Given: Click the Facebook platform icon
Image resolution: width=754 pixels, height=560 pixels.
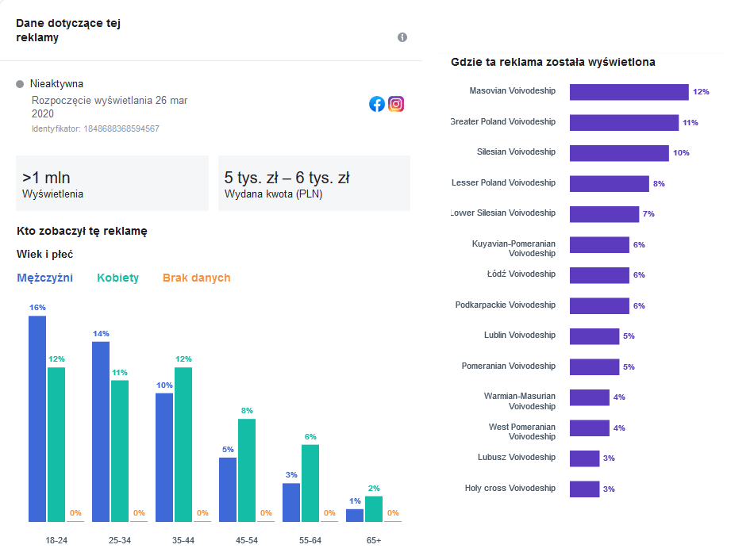Looking at the screenshot, I should click(x=377, y=104).
